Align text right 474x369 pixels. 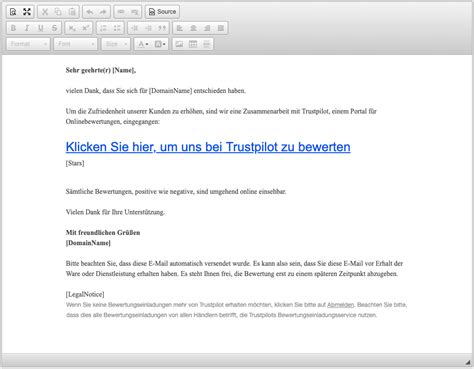click(207, 28)
